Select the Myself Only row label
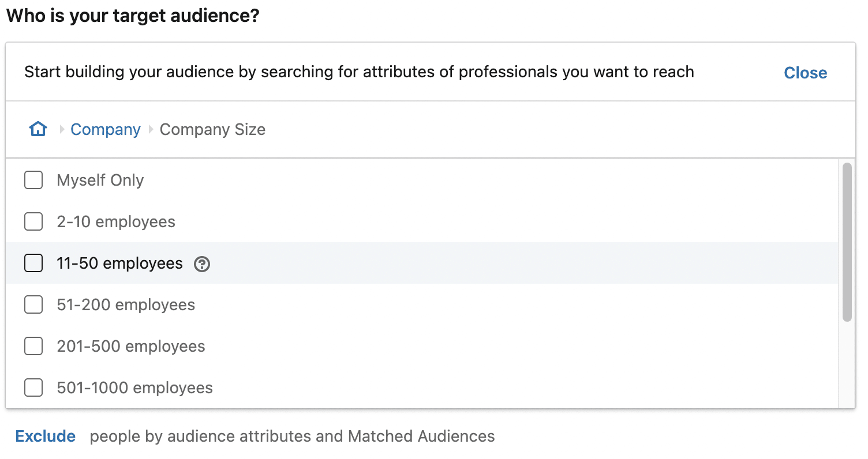Viewport: 868px width, 459px height. pyautogui.click(x=100, y=180)
